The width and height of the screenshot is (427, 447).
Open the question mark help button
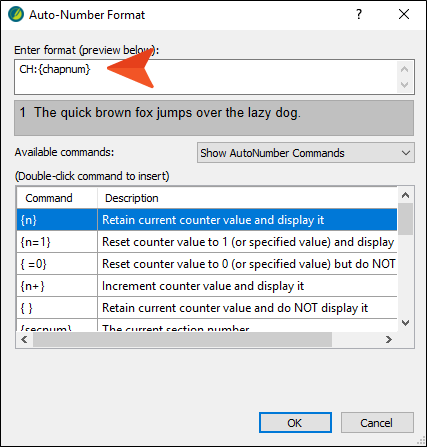click(x=359, y=14)
